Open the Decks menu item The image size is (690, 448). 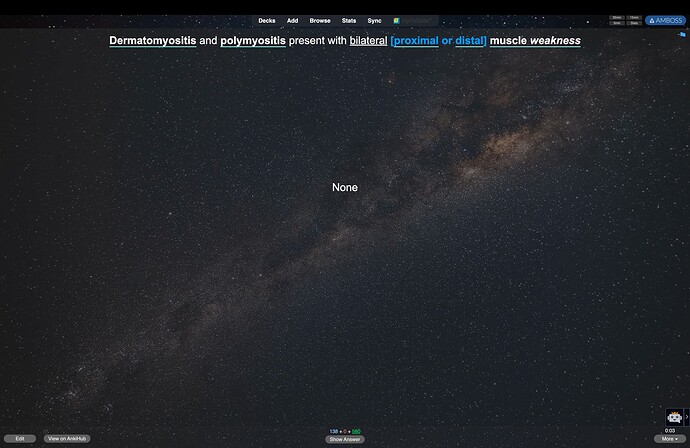click(267, 20)
